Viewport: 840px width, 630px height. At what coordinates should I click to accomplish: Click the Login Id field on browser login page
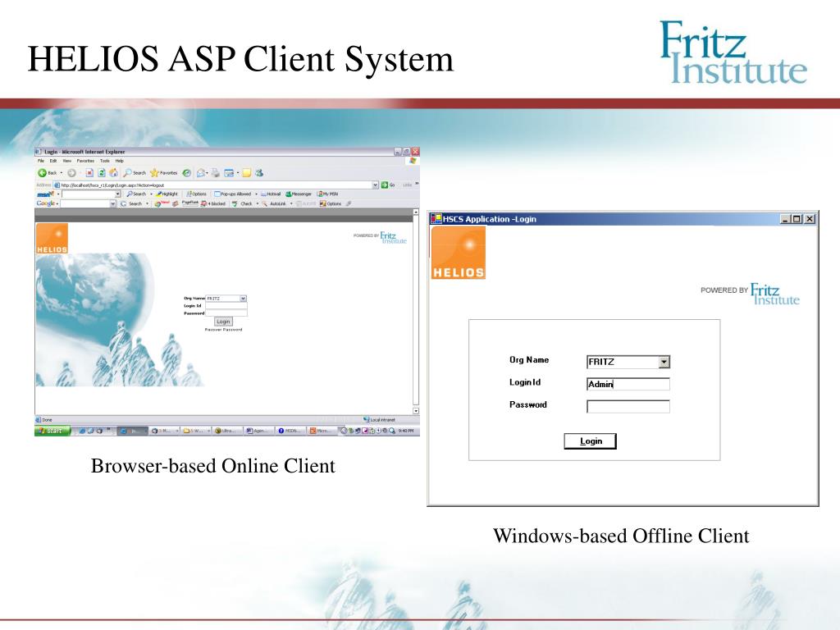226,306
